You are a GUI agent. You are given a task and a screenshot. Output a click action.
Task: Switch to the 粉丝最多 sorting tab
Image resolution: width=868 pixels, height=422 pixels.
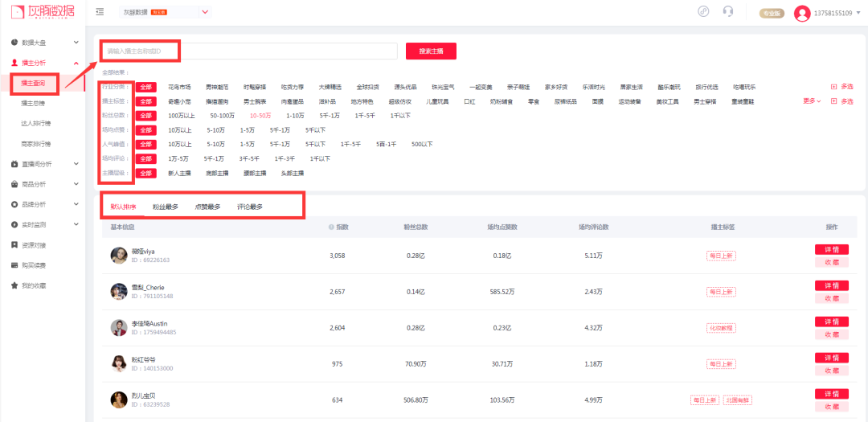point(166,207)
